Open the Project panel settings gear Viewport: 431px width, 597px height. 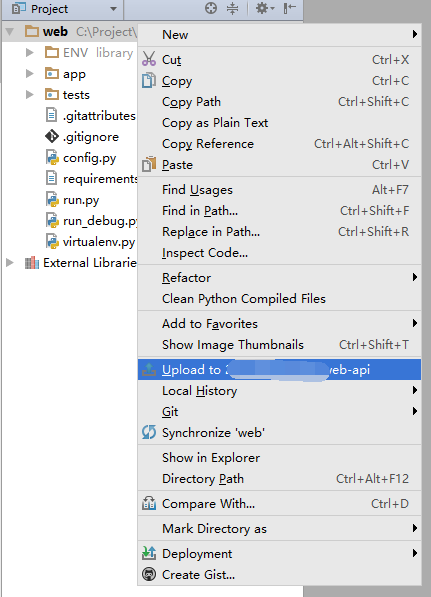coord(265,8)
